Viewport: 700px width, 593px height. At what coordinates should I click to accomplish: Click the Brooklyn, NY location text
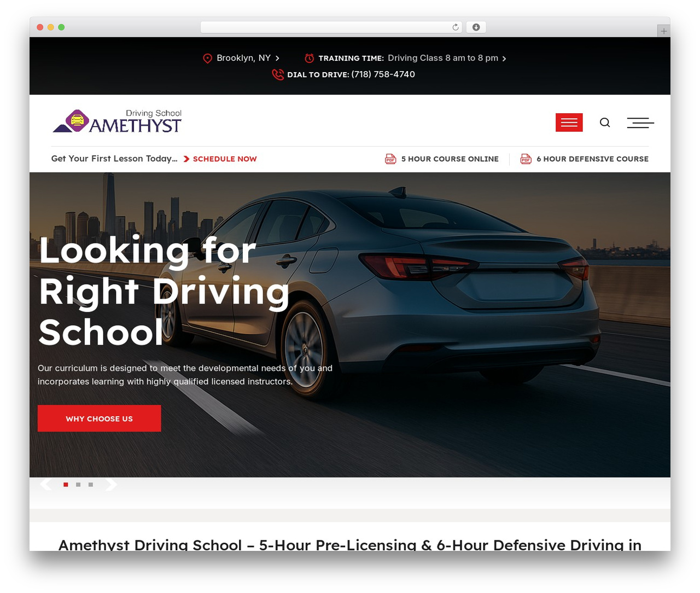[x=243, y=58]
